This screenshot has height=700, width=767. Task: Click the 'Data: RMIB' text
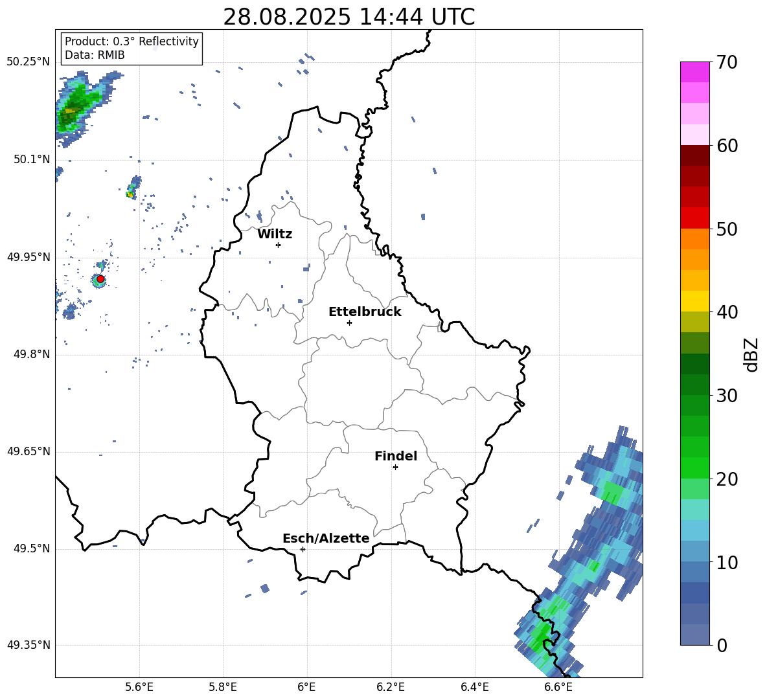pyautogui.click(x=95, y=55)
